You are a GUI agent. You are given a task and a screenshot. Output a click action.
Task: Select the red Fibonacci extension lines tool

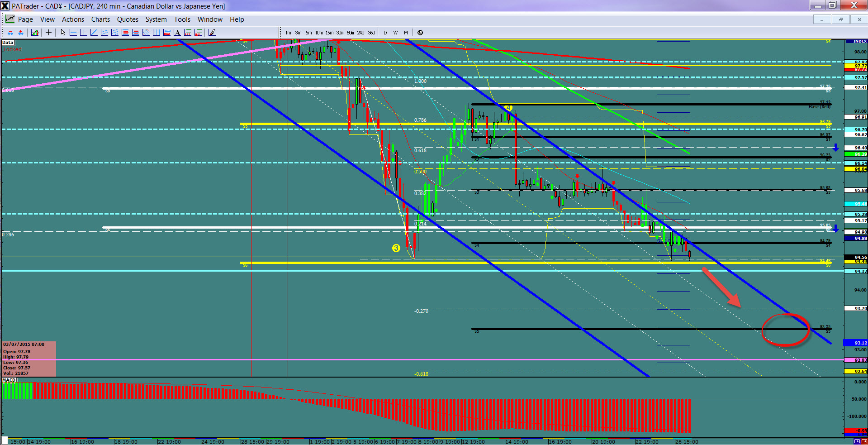coord(135,32)
